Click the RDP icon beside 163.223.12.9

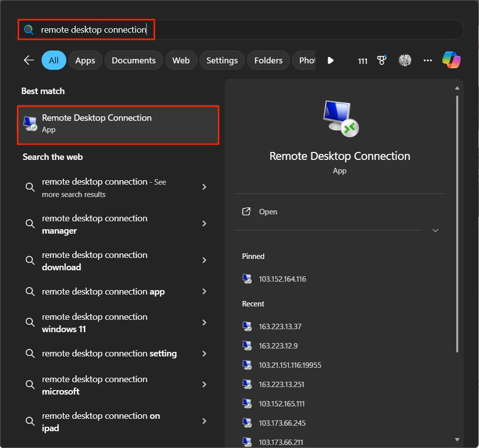[x=247, y=346]
